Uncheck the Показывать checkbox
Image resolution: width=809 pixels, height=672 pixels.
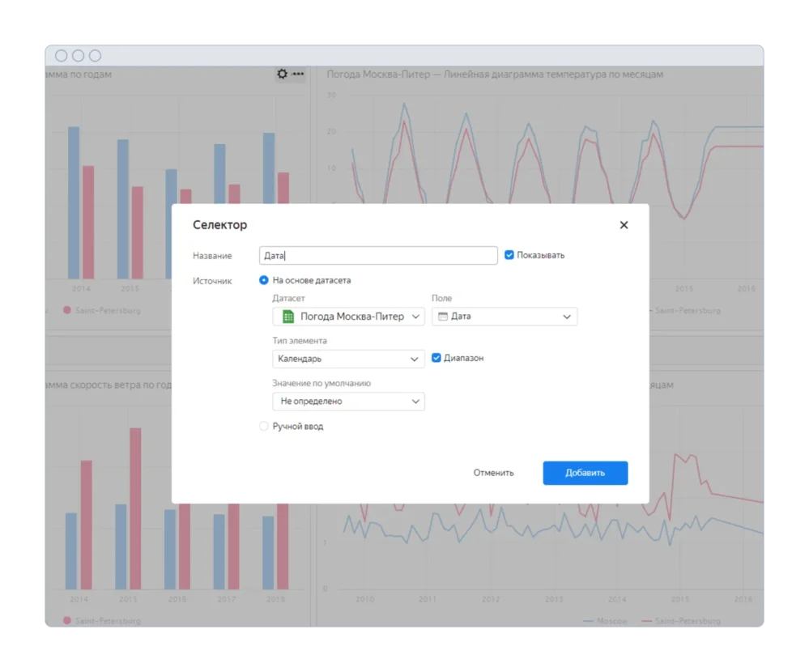tap(509, 255)
